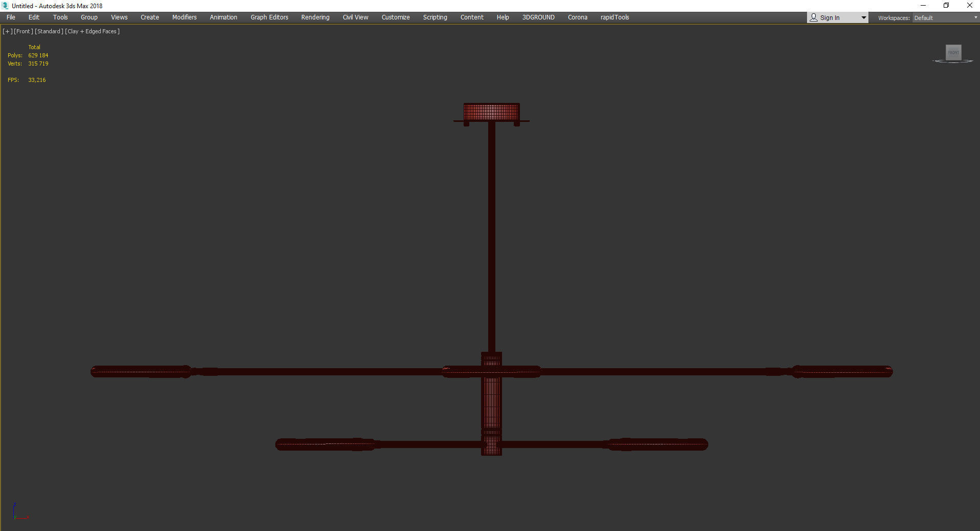
Task: Select the vertical chandelier rod
Action: point(491,237)
